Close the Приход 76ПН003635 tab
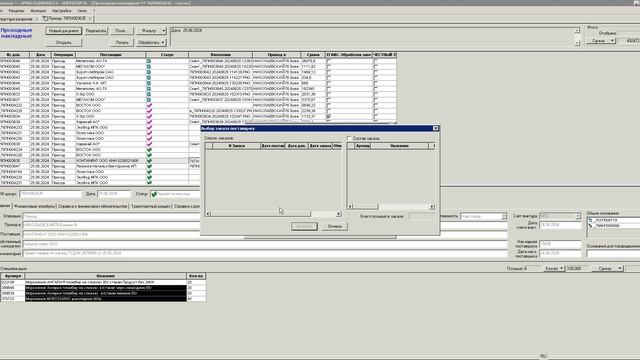Image resolution: width=640 pixels, height=360 pixels. 90,18
